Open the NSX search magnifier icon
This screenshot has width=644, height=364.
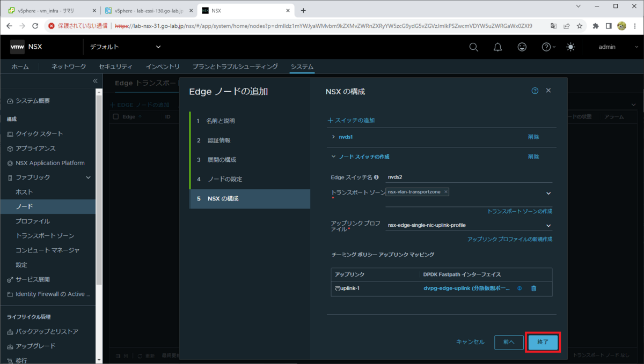click(x=473, y=47)
